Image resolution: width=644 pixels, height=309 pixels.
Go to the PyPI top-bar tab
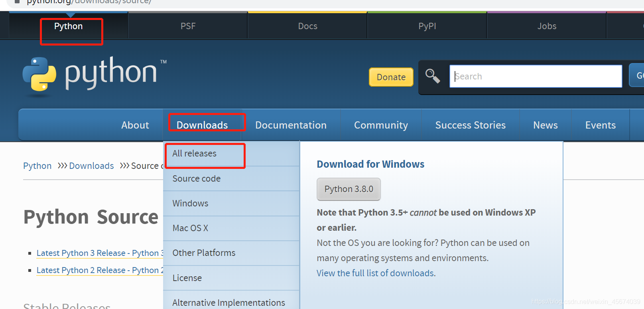click(427, 26)
